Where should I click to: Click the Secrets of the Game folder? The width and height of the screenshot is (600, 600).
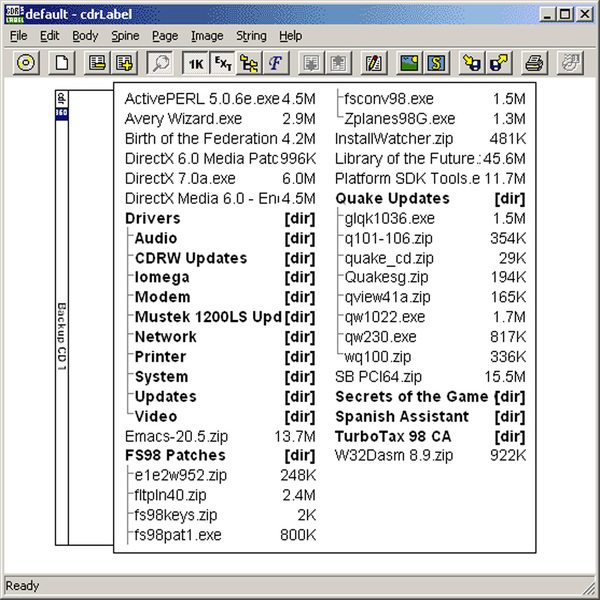(x=430, y=397)
